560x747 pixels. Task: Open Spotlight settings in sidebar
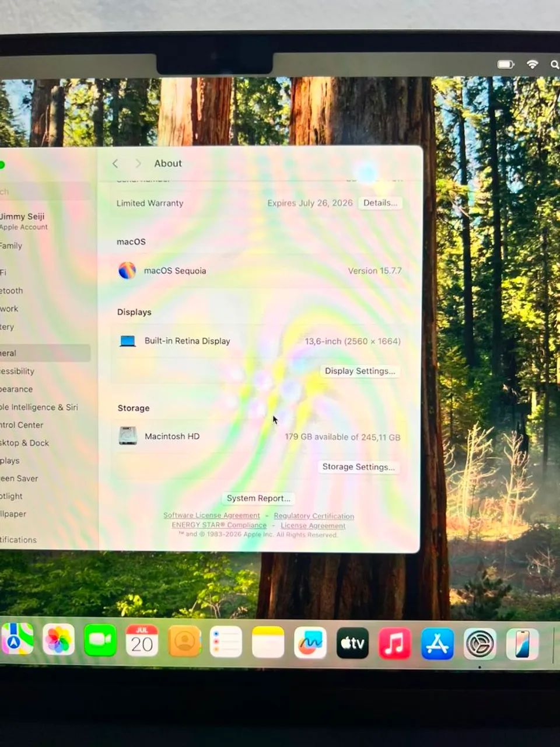(12, 496)
